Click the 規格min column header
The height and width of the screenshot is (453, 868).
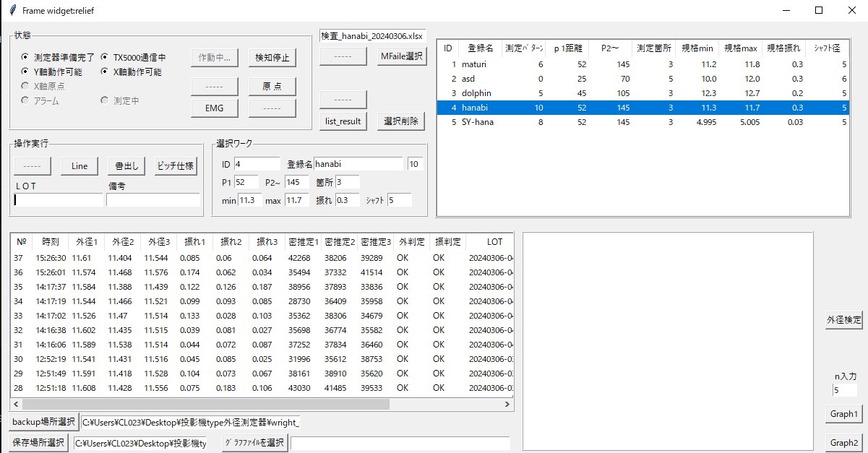click(697, 48)
